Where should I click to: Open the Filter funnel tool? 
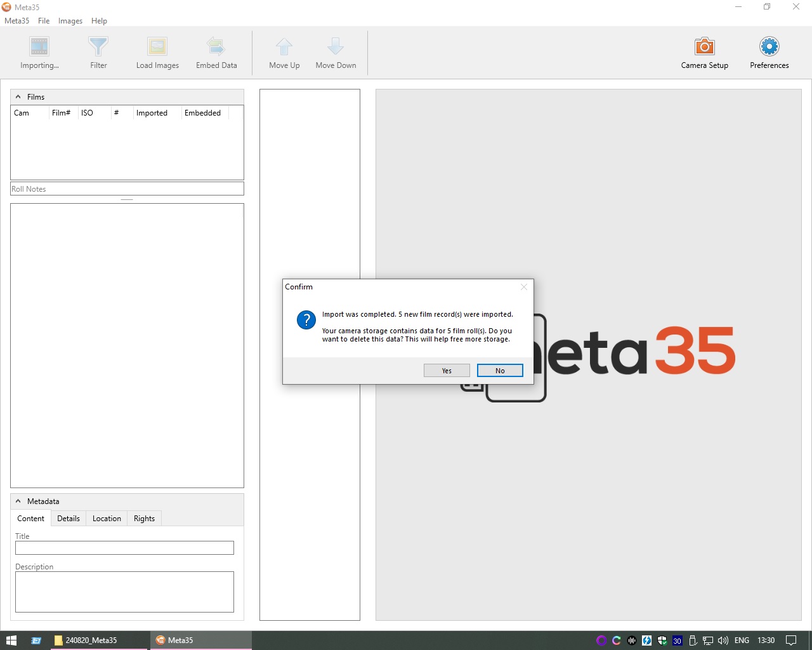coord(98,47)
